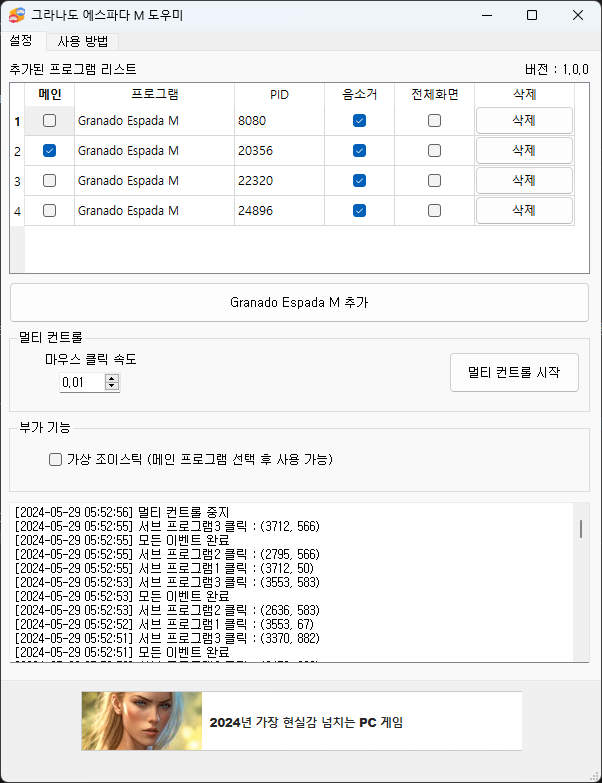The height and width of the screenshot is (783, 602).
Task: Click the PID cell 24896
Action: point(280,210)
